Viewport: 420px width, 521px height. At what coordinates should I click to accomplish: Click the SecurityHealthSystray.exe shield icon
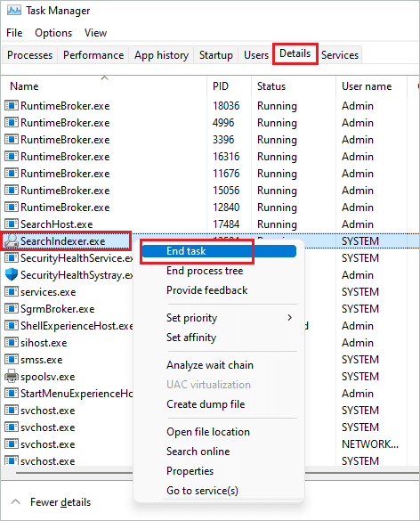click(11, 275)
